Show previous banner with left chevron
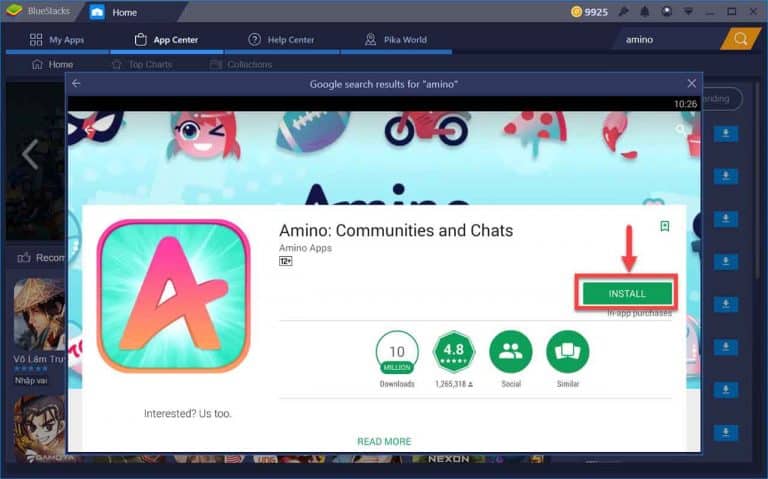 tap(30, 154)
